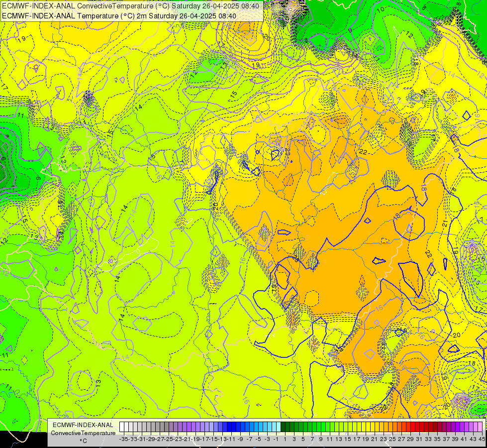487x448 pixels.
Task: Select the leftmost white swatch in color scale
Action: [x=122, y=427]
